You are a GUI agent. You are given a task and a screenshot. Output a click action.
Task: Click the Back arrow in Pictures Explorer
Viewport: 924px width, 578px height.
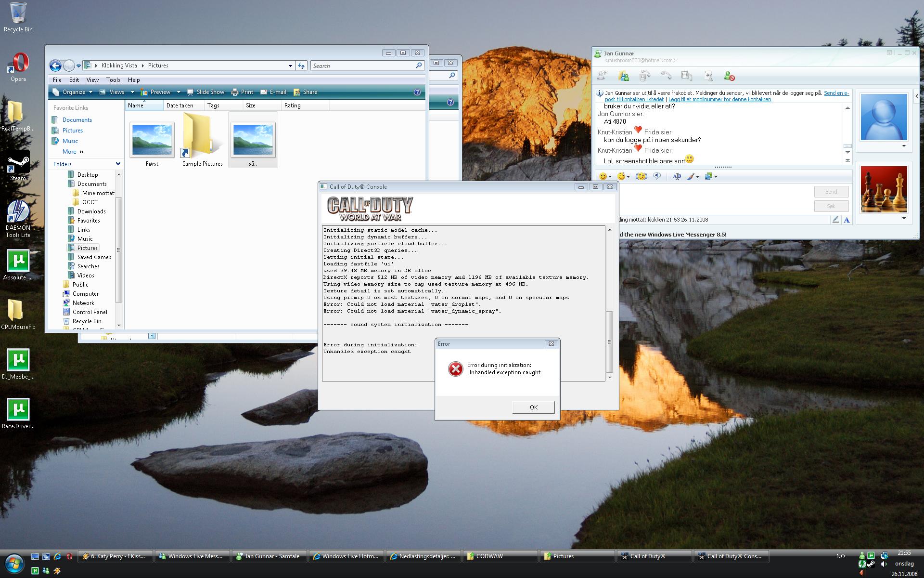click(56, 66)
